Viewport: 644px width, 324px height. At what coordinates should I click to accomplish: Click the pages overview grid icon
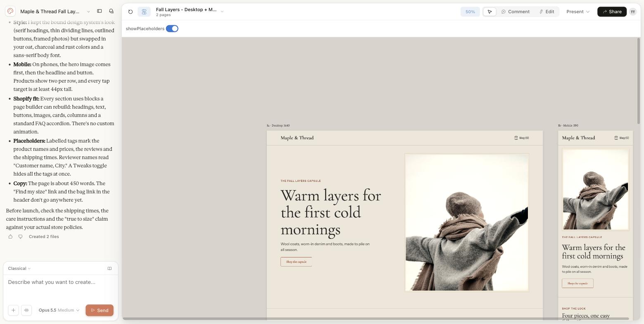click(144, 12)
